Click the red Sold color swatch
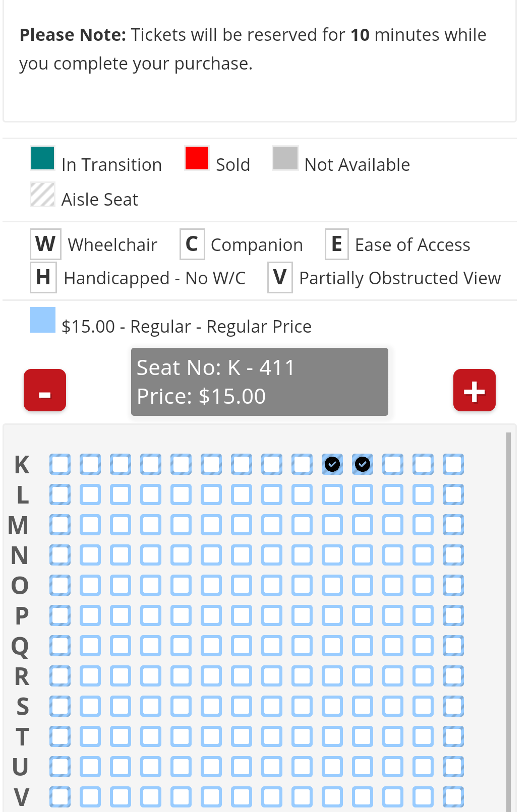Screen dimensions: 532x812 (197, 158)
